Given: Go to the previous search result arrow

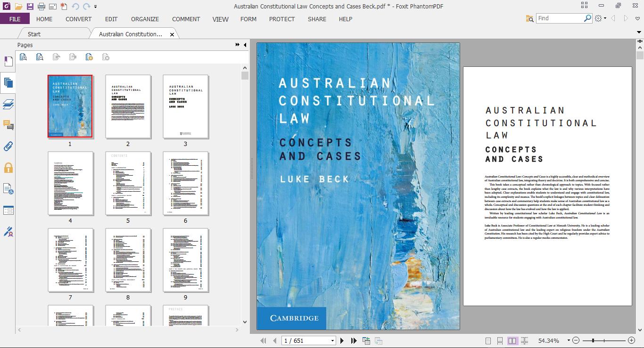Looking at the screenshot, I should coord(613,18).
